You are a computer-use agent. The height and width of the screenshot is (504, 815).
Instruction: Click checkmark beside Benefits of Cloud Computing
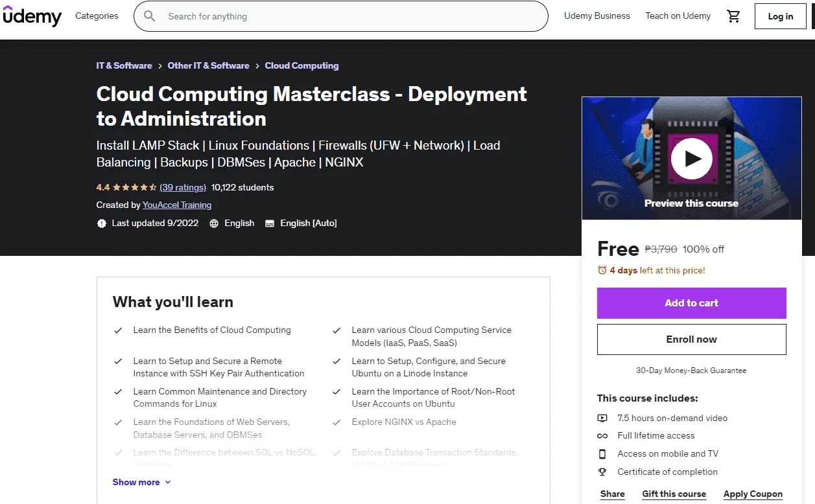[x=118, y=330]
